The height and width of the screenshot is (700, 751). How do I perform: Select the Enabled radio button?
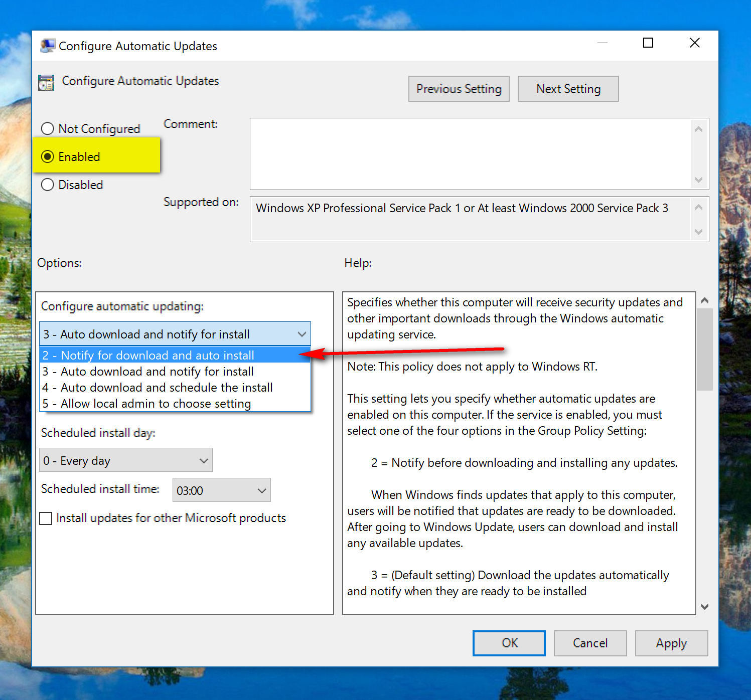pos(48,156)
